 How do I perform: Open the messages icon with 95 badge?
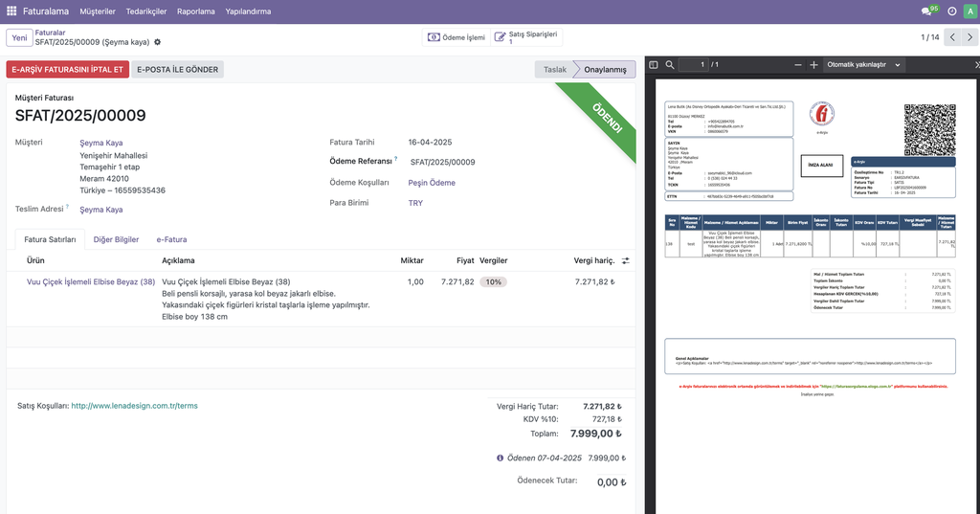pos(926,11)
